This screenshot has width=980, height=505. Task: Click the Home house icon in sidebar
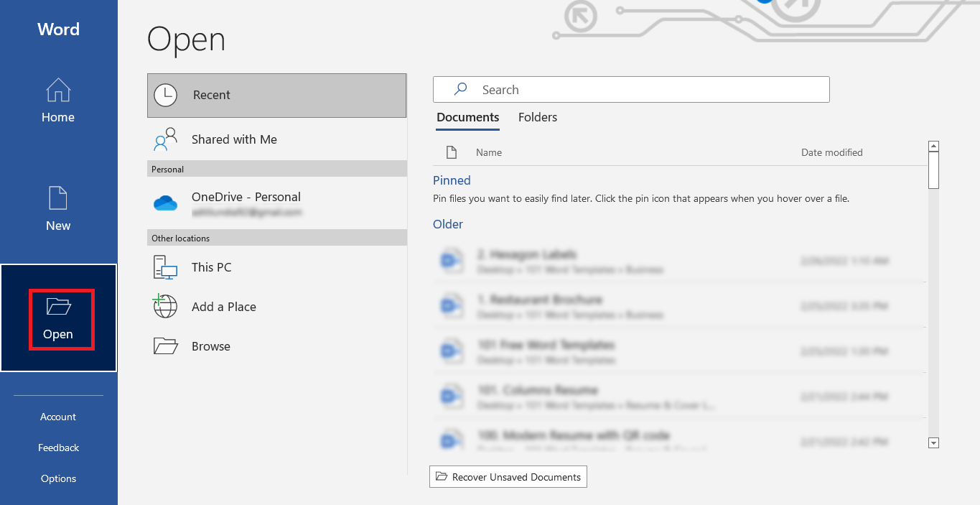(x=58, y=90)
